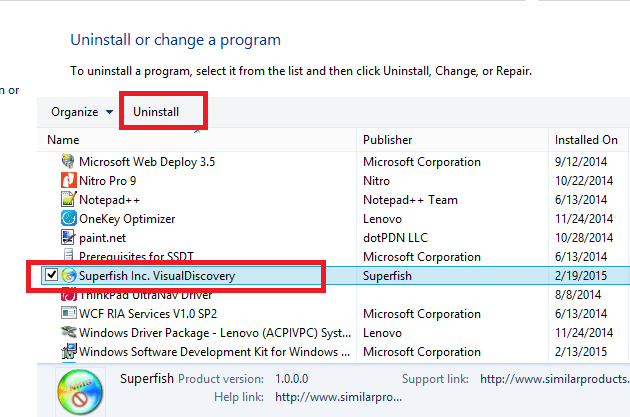Viewport: 630px width, 417px height.
Task: Select Prerequisites for SSDT entry
Action: point(136,256)
